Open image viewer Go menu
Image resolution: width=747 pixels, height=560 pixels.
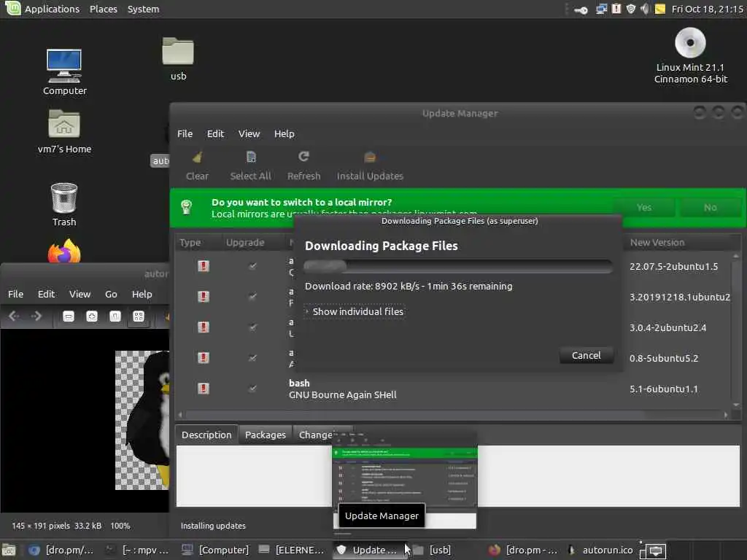111,295
